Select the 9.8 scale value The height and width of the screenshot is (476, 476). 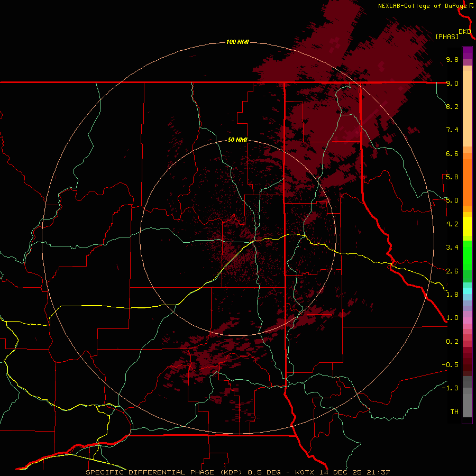(x=452, y=59)
